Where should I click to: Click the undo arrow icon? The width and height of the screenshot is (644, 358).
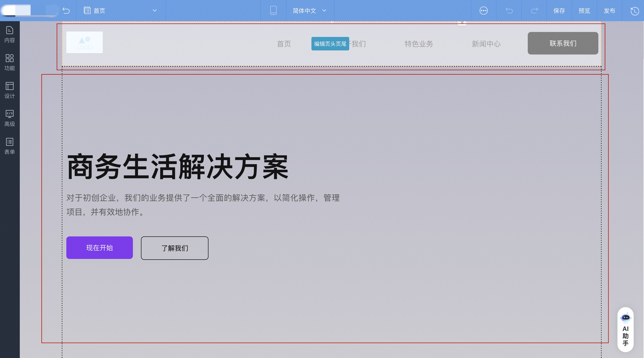[509, 11]
